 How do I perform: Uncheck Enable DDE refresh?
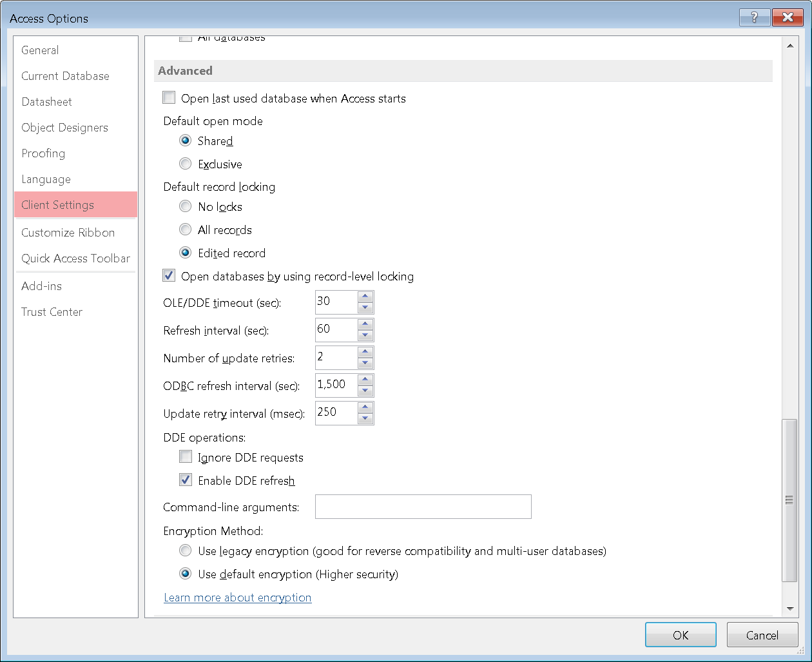coord(186,480)
